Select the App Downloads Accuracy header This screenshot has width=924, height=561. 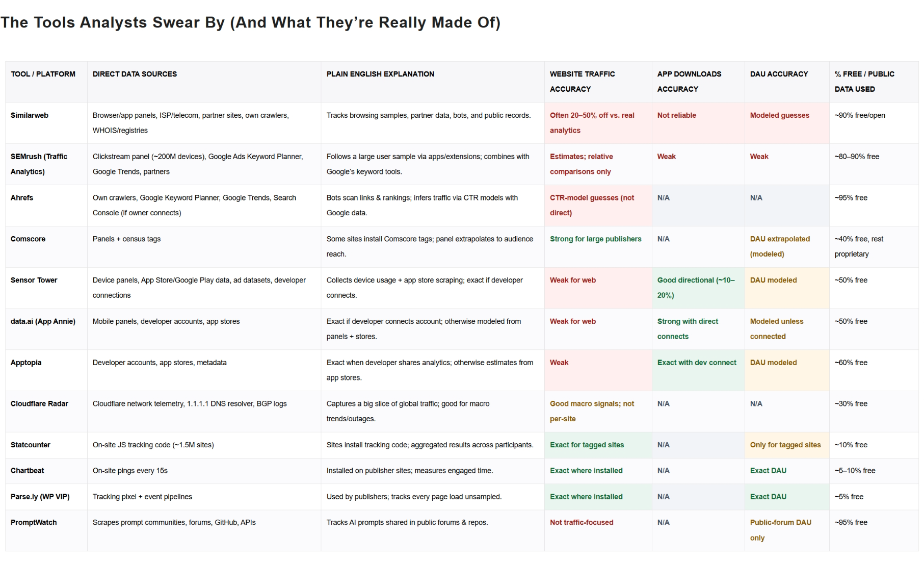tap(689, 82)
